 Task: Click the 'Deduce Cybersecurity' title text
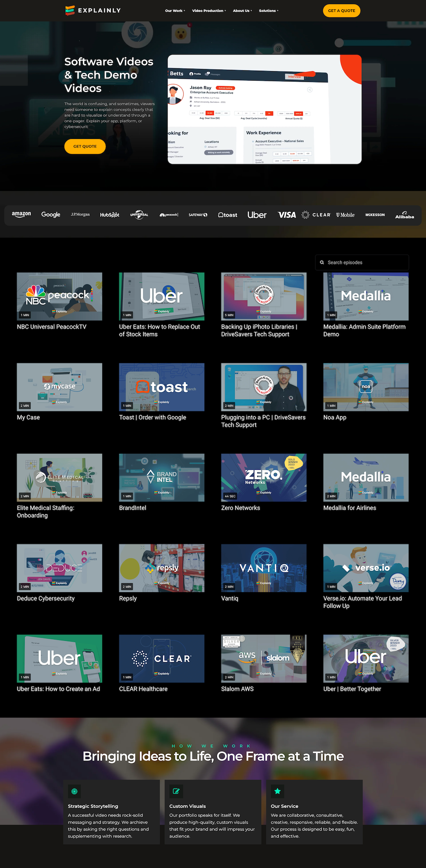[x=46, y=599]
